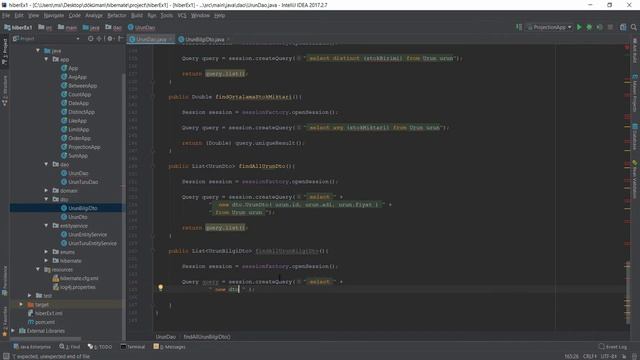Open the Database side panel
The image size is (640, 360).
tap(635, 137)
